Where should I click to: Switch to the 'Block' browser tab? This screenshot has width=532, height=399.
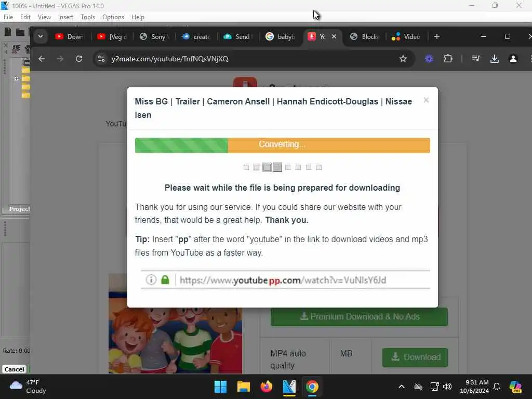[x=364, y=37]
